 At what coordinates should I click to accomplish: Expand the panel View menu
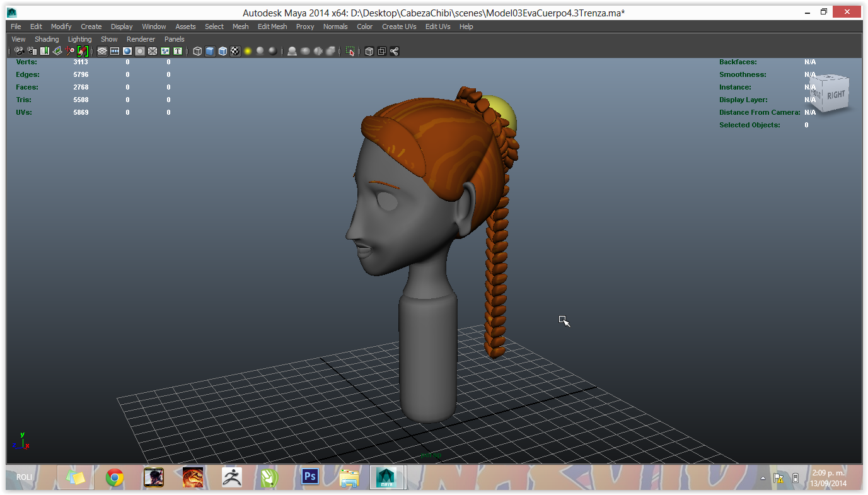tap(18, 39)
